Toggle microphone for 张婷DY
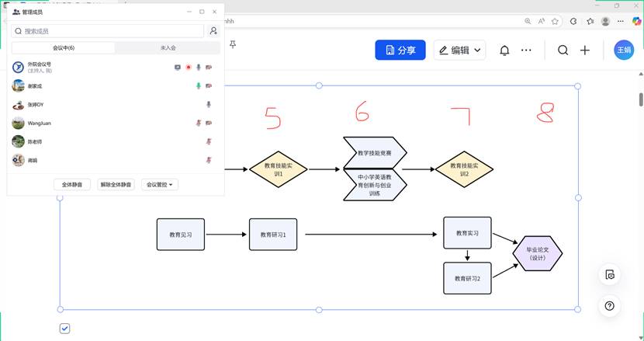The height and width of the screenshot is (341, 644). (x=208, y=104)
